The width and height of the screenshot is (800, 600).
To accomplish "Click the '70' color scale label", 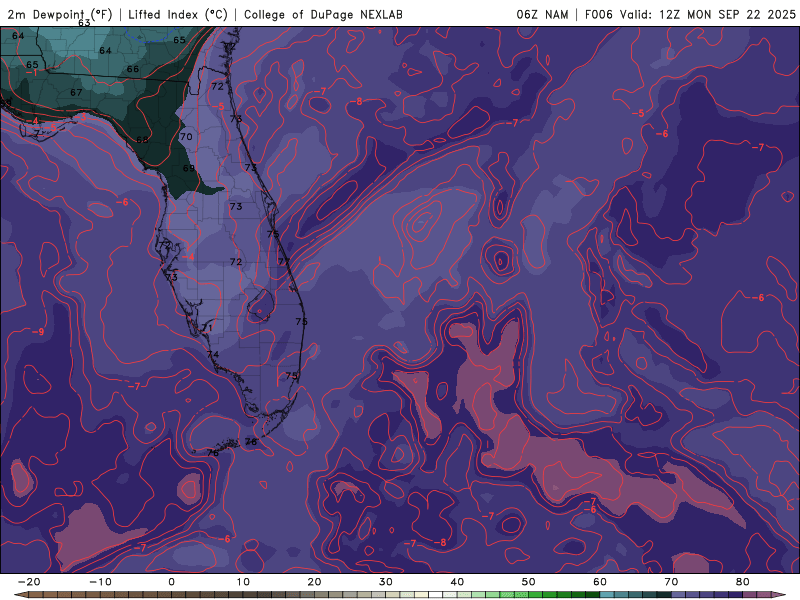I will (671, 582).
